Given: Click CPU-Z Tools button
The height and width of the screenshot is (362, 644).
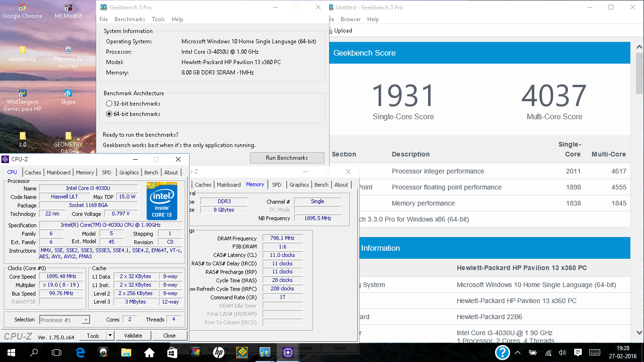Looking at the screenshot, I should pos(93,336).
